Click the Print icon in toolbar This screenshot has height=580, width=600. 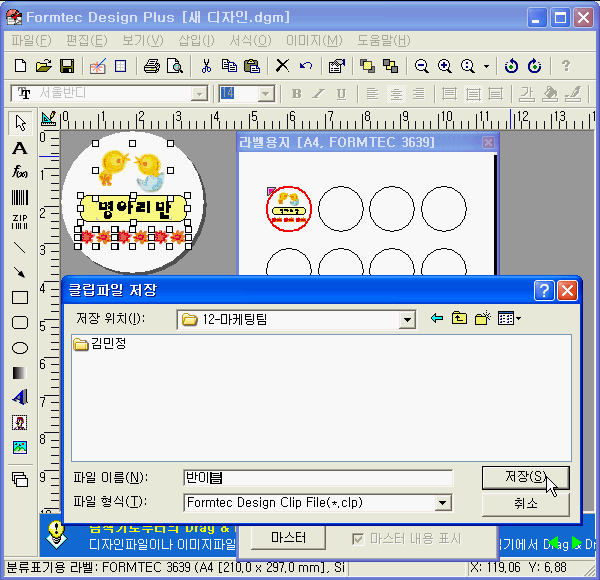tap(152, 66)
